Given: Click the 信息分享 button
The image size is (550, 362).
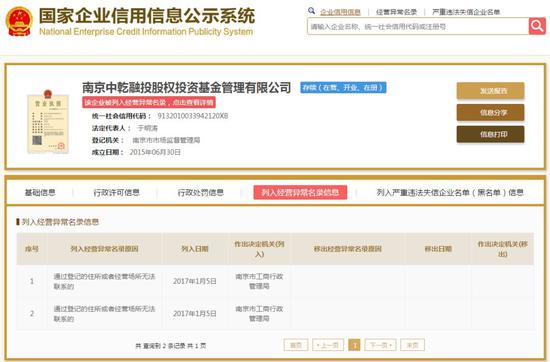Looking at the screenshot, I should click(x=490, y=113).
